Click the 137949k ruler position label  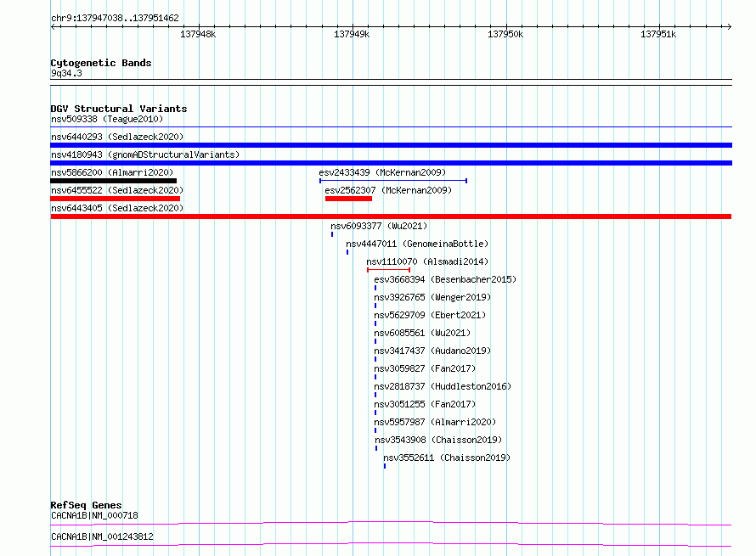[x=352, y=34]
